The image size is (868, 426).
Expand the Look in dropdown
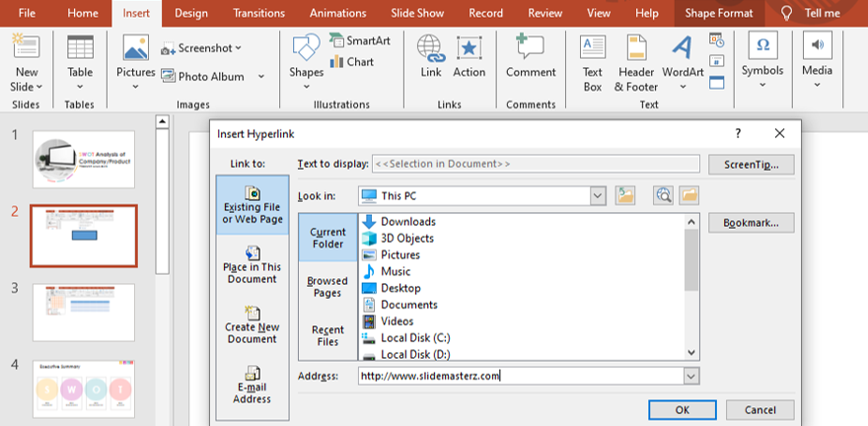[x=597, y=195]
